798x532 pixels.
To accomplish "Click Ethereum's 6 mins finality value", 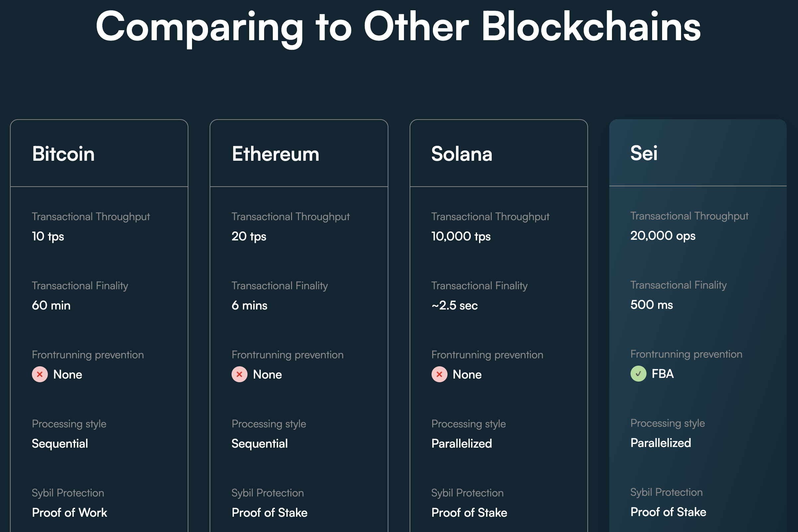I will [x=249, y=306].
